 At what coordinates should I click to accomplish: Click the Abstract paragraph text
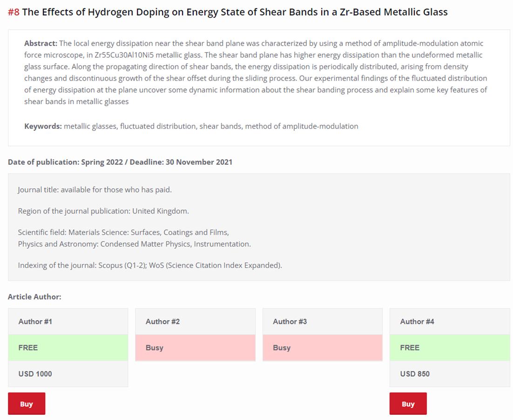pos(256,72)
